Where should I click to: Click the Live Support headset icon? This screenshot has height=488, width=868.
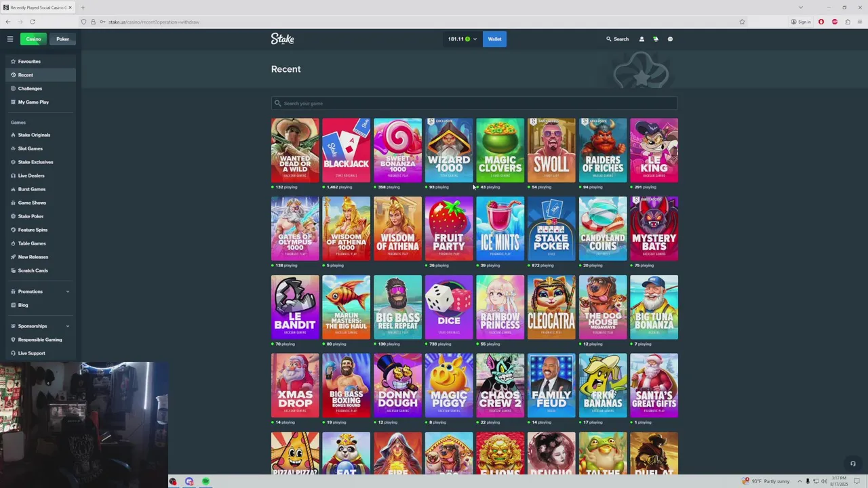tap(13, 353)
